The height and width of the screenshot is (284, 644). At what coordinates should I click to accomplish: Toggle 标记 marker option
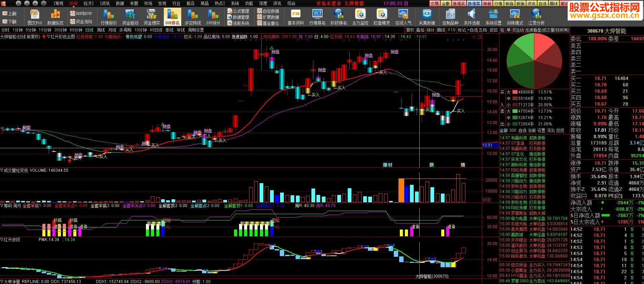(462, 30)
